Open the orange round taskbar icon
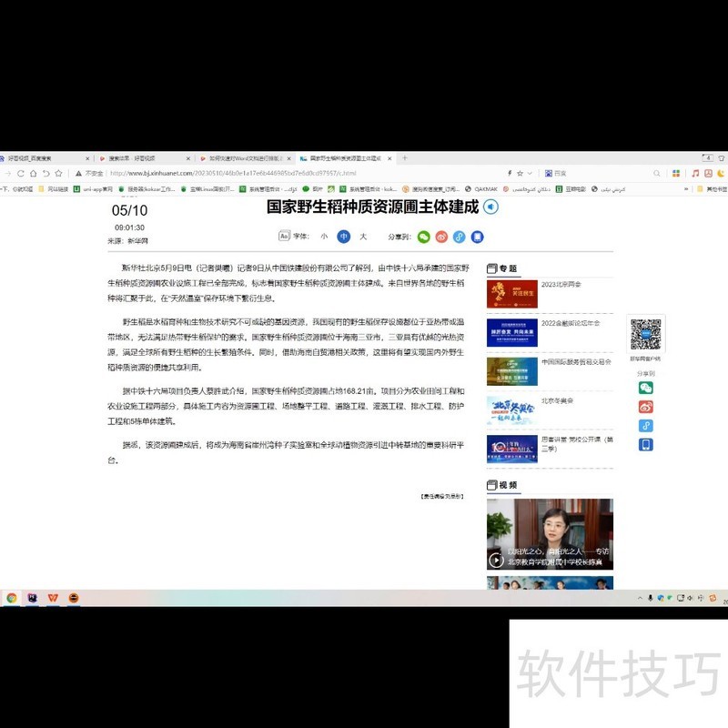This screenshot has width=728, height=728. [x=74, y=598]
